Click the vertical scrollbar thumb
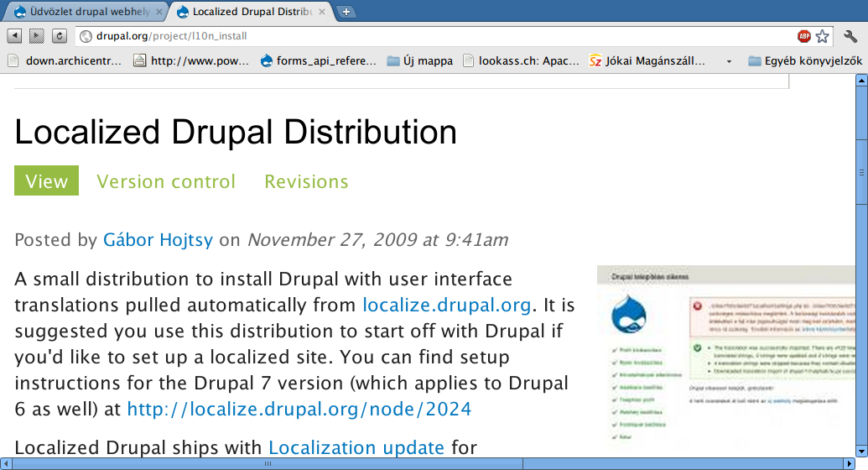The width and height of the screenshot is (868, 470). [861, 172]
